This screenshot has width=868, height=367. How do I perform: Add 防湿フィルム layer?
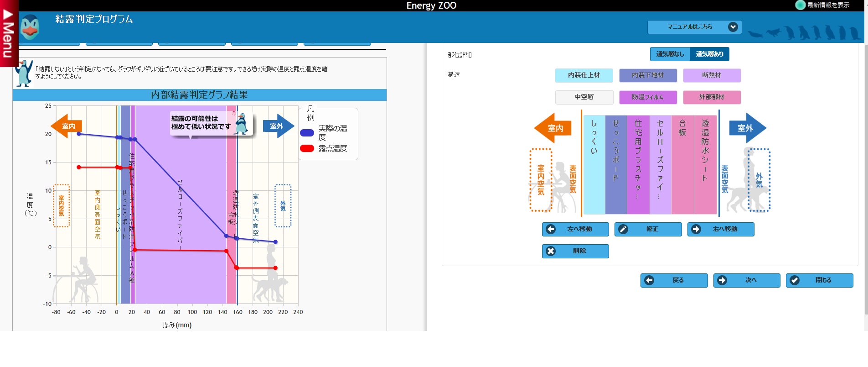(x=648, y=97)
